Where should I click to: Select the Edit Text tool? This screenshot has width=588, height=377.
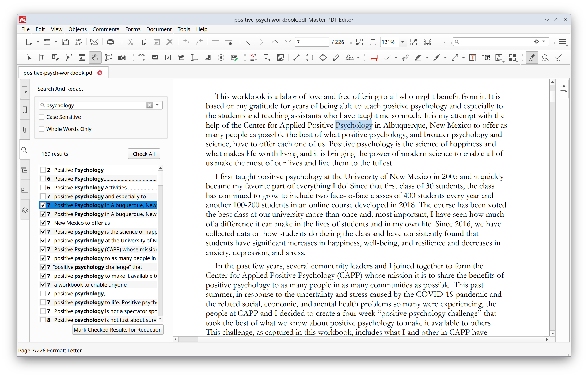pos(42,57)
